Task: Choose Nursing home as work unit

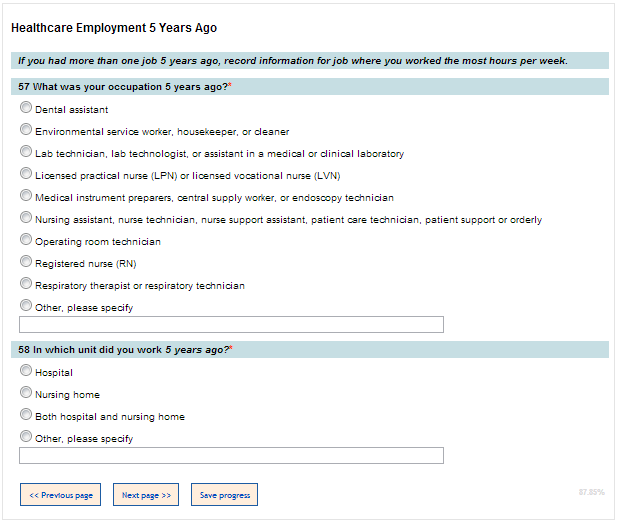Action: [x=26, y=393]
